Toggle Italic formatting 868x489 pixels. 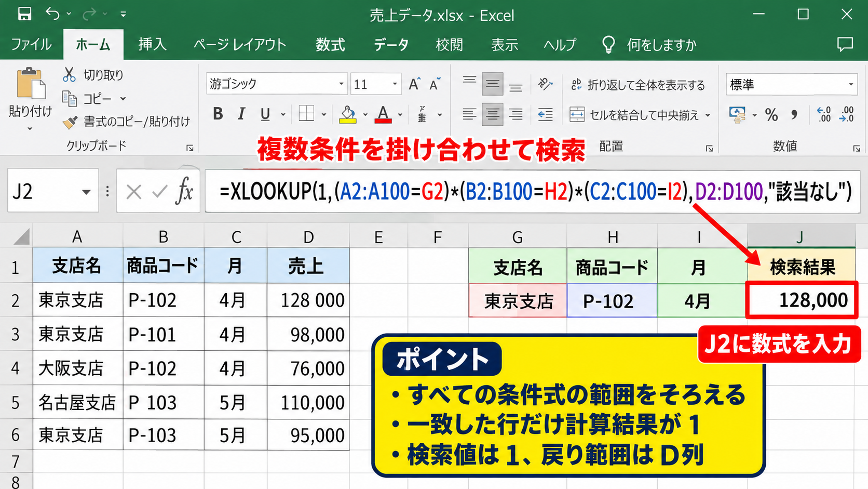coord(241,114)
